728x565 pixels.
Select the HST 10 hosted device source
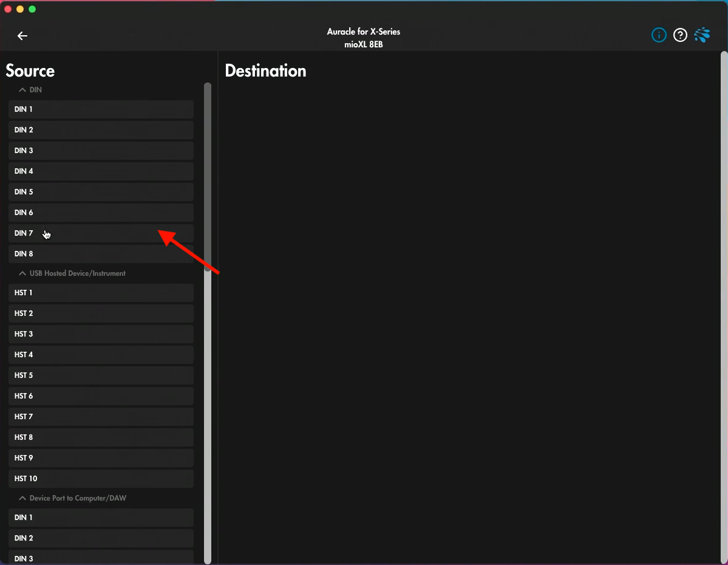point(101,479)
